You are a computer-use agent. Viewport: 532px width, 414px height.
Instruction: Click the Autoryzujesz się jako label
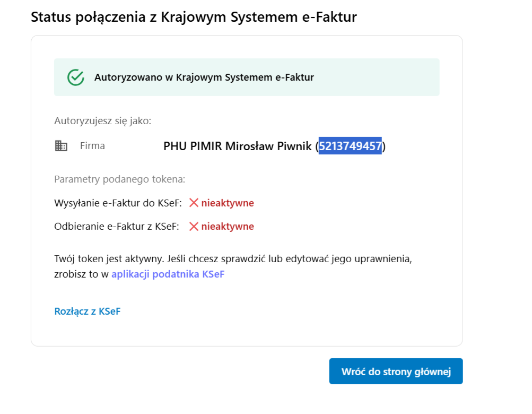pos(103,121)
